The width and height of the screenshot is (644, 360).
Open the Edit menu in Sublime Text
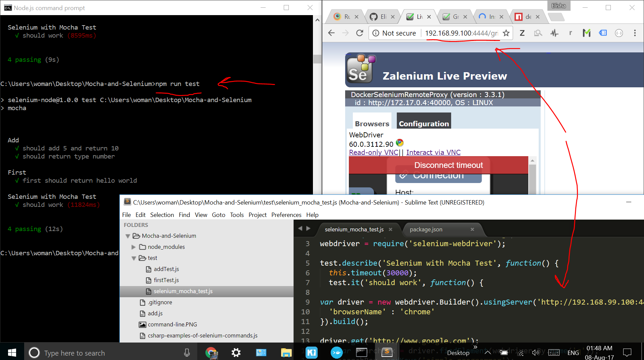[x=141, y=215]
